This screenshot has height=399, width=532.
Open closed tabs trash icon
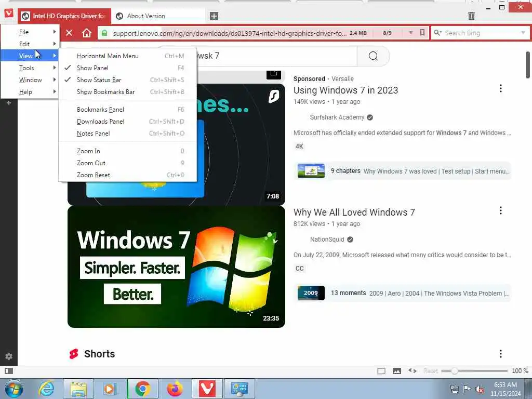(471, 16)
